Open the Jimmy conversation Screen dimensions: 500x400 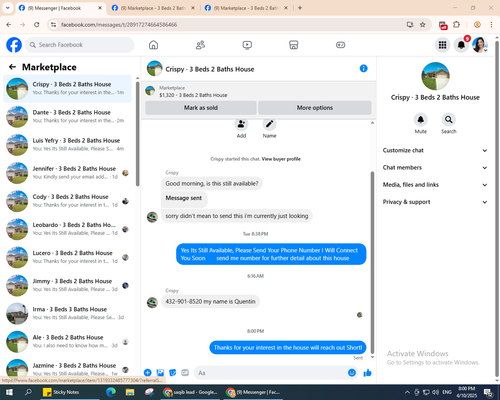[67, 285]
